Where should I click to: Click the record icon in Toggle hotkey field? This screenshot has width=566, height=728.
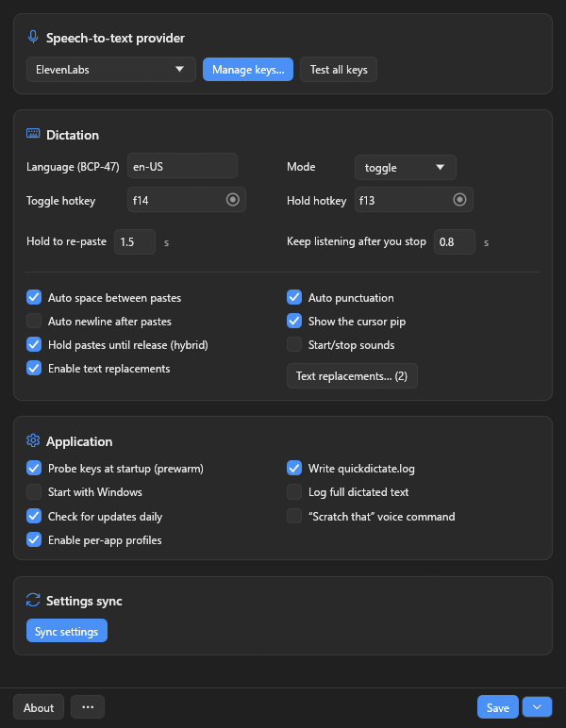click(233, 200)
